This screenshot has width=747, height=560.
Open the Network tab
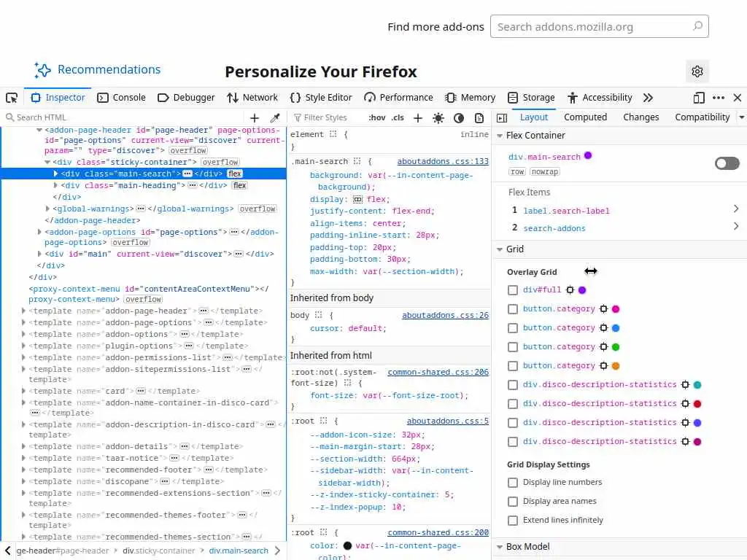point(252,98)
